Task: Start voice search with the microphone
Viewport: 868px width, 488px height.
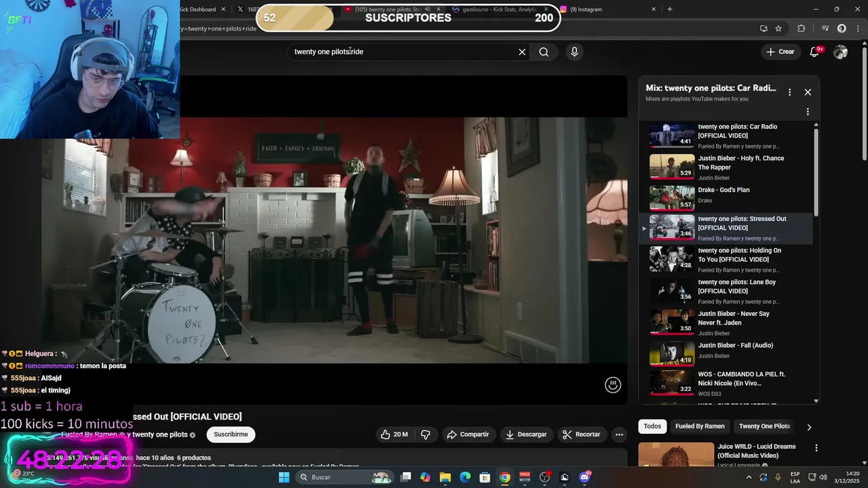Action: coord(574,52)
